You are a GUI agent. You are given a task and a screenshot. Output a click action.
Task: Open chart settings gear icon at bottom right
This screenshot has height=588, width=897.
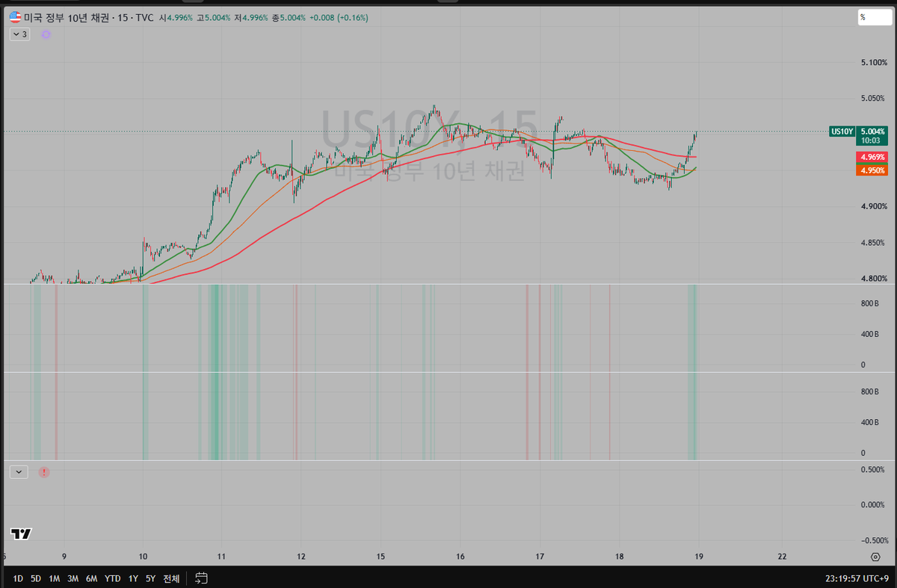point(875,557)
